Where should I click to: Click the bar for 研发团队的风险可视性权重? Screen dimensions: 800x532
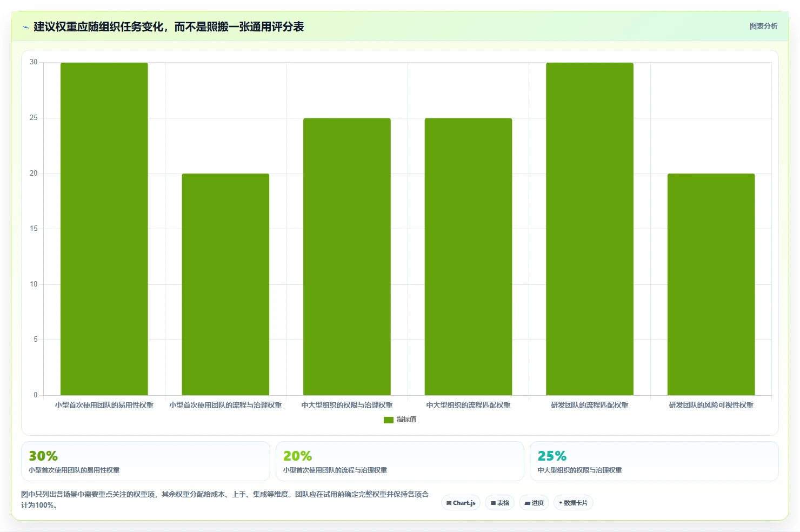pos(711,284)
